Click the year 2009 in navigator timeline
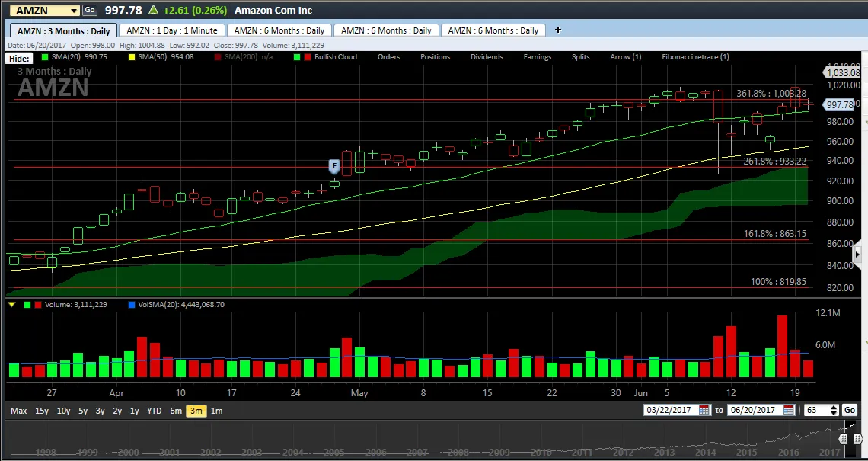 tap(499, 452)
